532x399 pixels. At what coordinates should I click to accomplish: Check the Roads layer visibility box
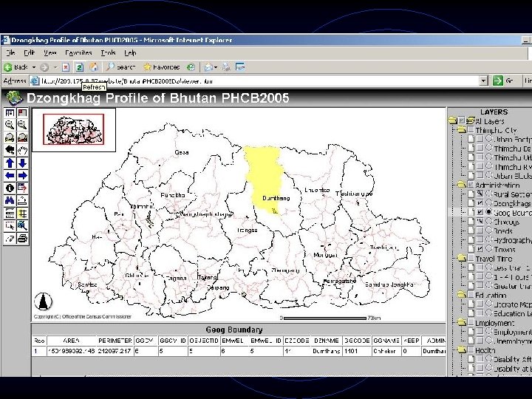pyautogui.click(x=480, y=231)
